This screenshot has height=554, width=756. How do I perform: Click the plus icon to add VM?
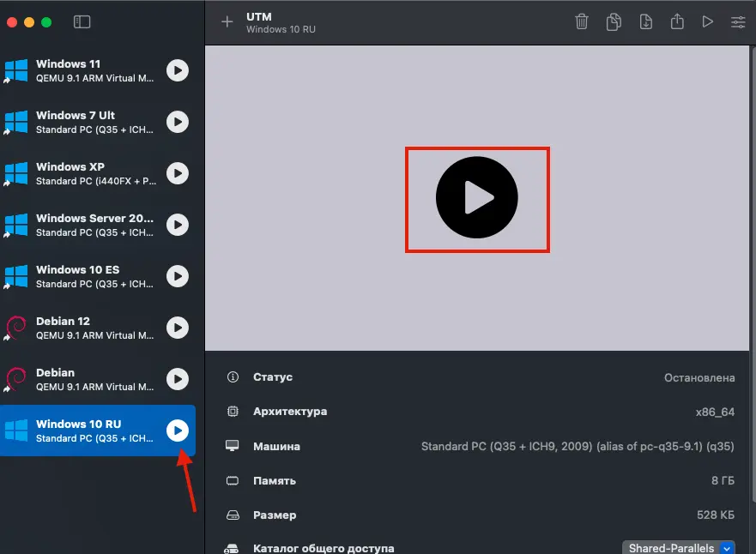[227, 21]
